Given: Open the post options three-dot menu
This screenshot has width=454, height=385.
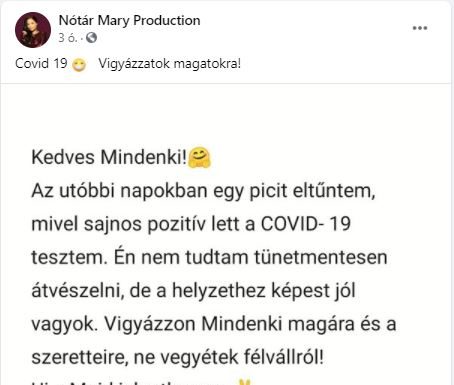Looking at the screenshot, I should point(420,28).
